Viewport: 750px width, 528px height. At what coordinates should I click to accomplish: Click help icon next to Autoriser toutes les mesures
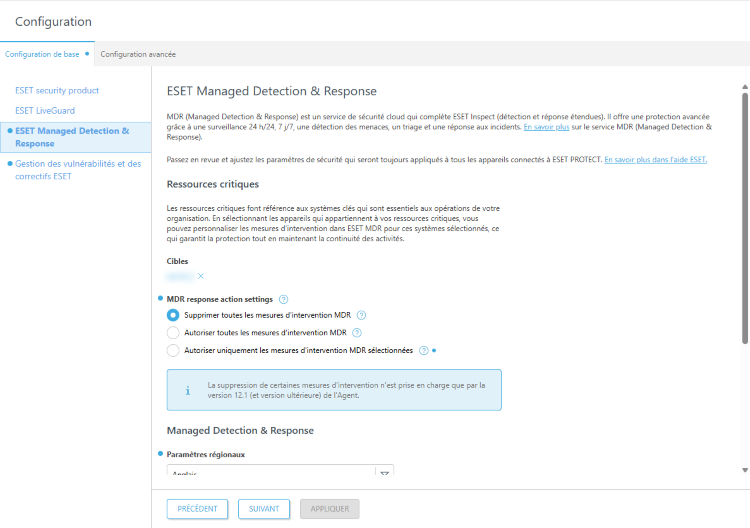pyautogui.click(x=357, y=332)
